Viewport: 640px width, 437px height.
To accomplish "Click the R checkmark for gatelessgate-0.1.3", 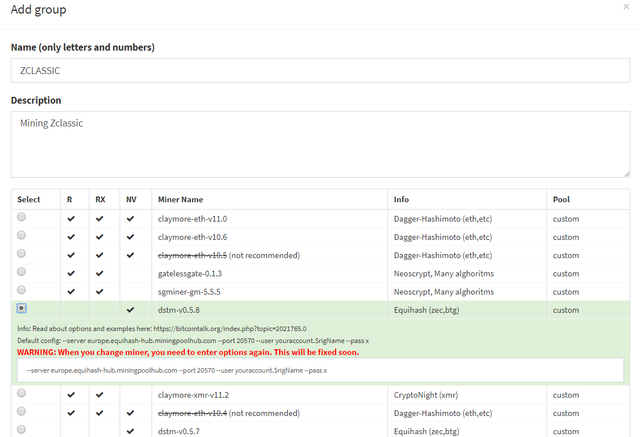I will coord(71,273).
